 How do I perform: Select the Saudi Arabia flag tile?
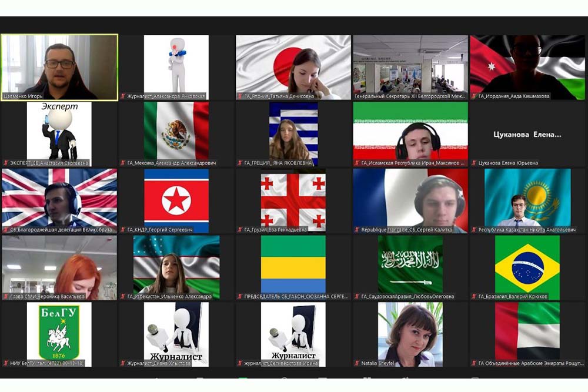410,264
